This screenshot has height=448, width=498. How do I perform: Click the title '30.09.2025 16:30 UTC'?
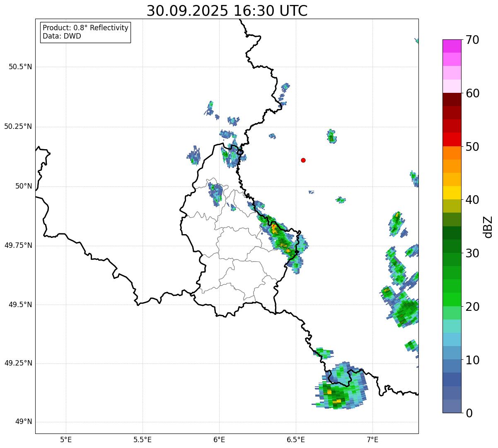click(x=227, y=11)
